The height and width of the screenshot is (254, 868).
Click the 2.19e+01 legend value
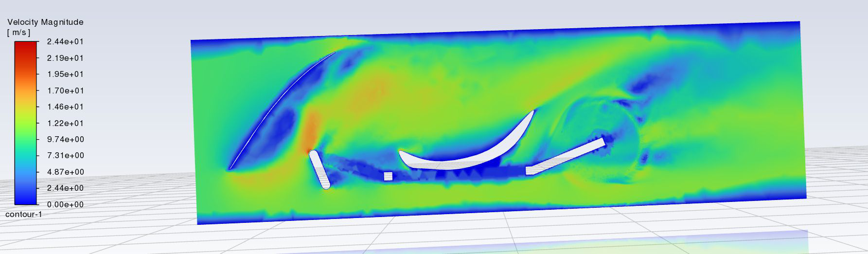(x=65, y=58)
